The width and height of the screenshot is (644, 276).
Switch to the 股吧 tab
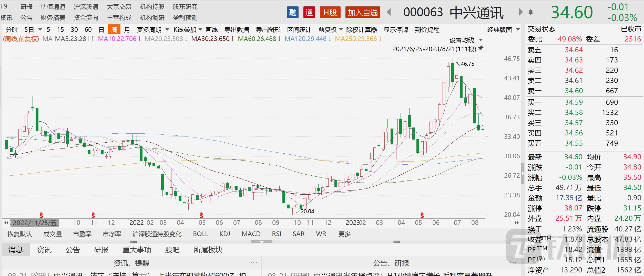coord(173,250)
